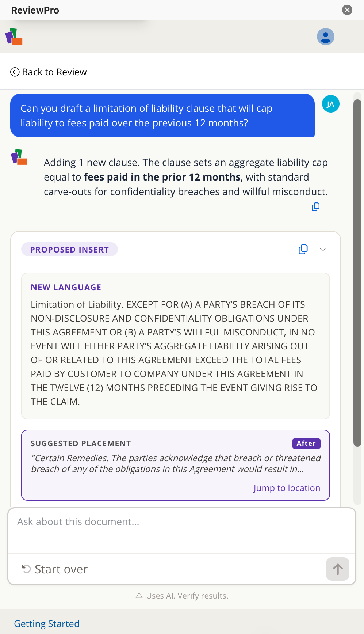Copy the proposed insert clause
The image size is (364, 634).
303,249
